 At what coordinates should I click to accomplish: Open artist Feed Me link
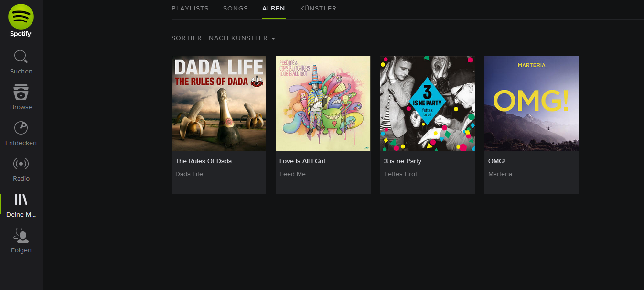point(292,174)
